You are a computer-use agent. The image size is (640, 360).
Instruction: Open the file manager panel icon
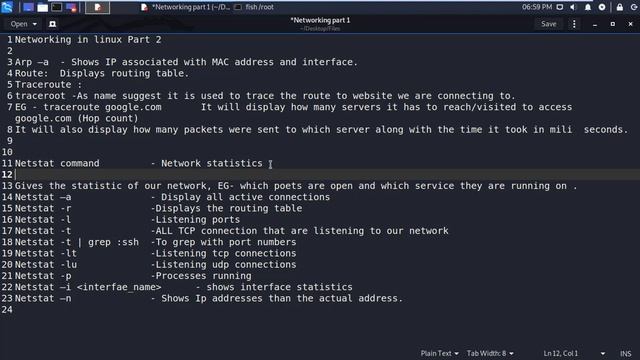coord(42,7)
